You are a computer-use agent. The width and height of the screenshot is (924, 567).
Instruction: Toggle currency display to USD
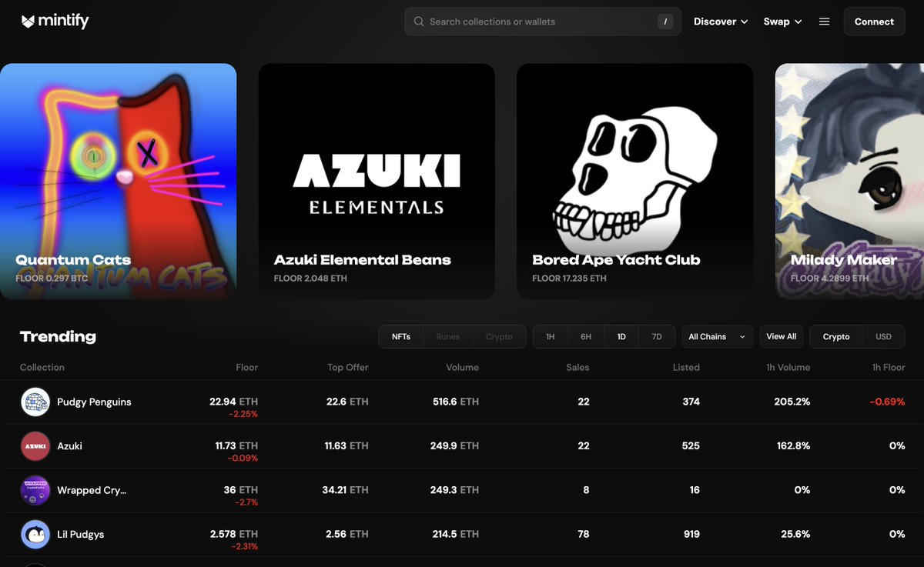883,337
